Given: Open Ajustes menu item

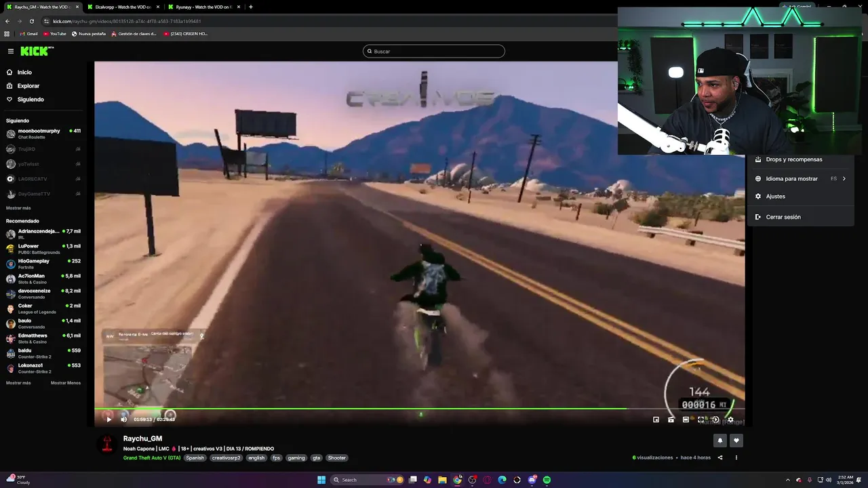Looking at the screenshot, I should 800,197.
